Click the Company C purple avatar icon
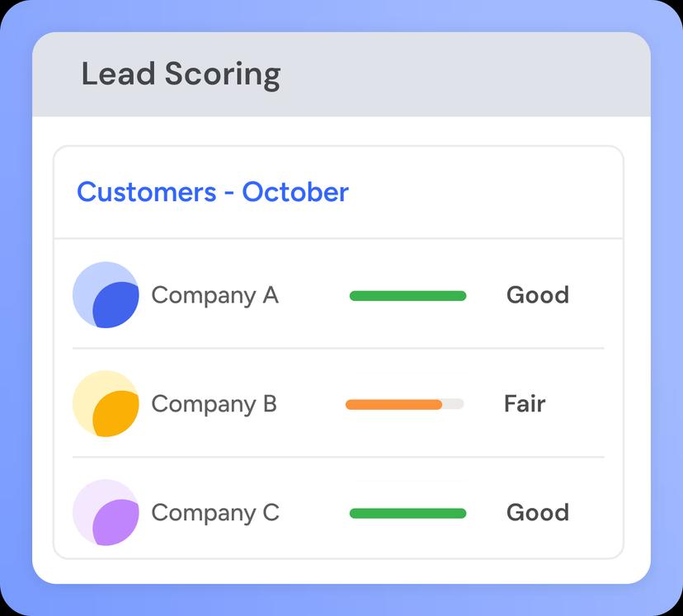Image resolution: width=683 pixels, height=616 pixels. 106,512
